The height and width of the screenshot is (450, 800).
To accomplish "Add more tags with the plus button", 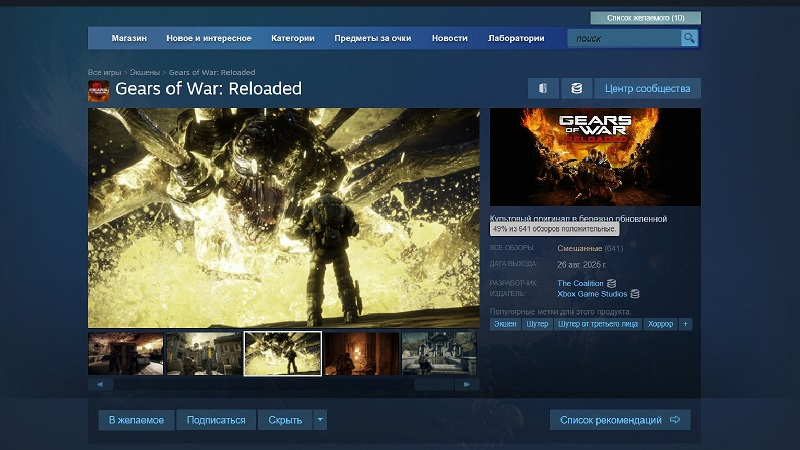I will (x=685, y=324).
